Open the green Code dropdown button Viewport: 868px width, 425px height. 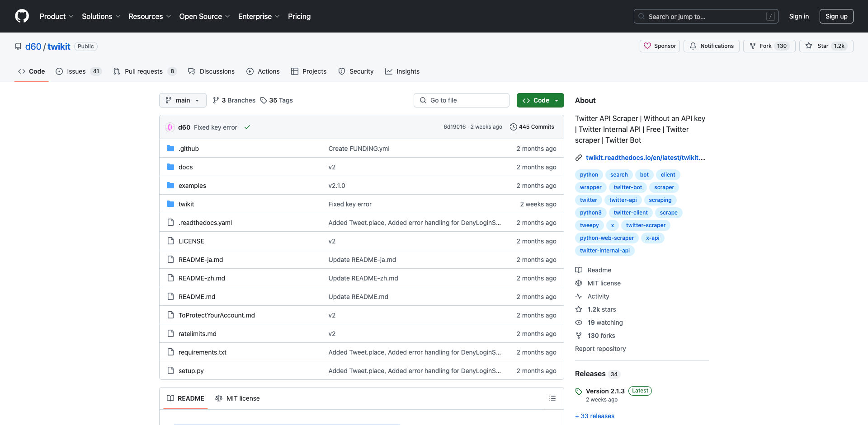[x=540, y=100]
